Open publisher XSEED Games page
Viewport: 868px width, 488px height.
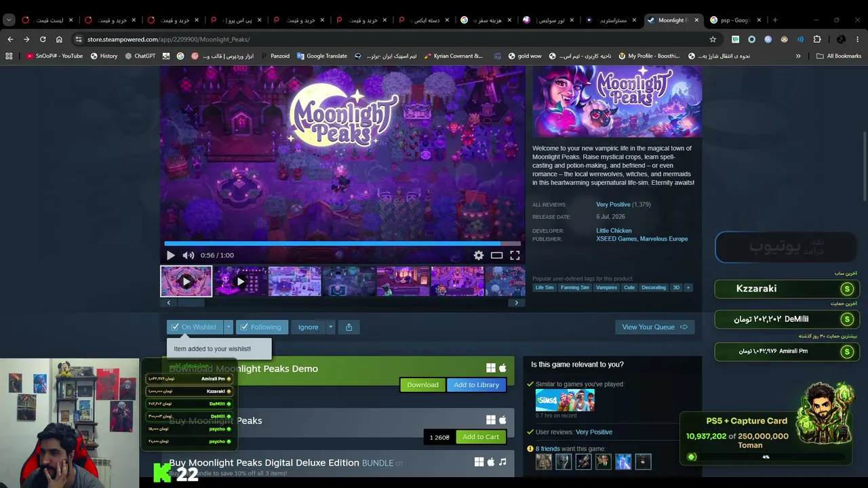(x=616, y=239)
